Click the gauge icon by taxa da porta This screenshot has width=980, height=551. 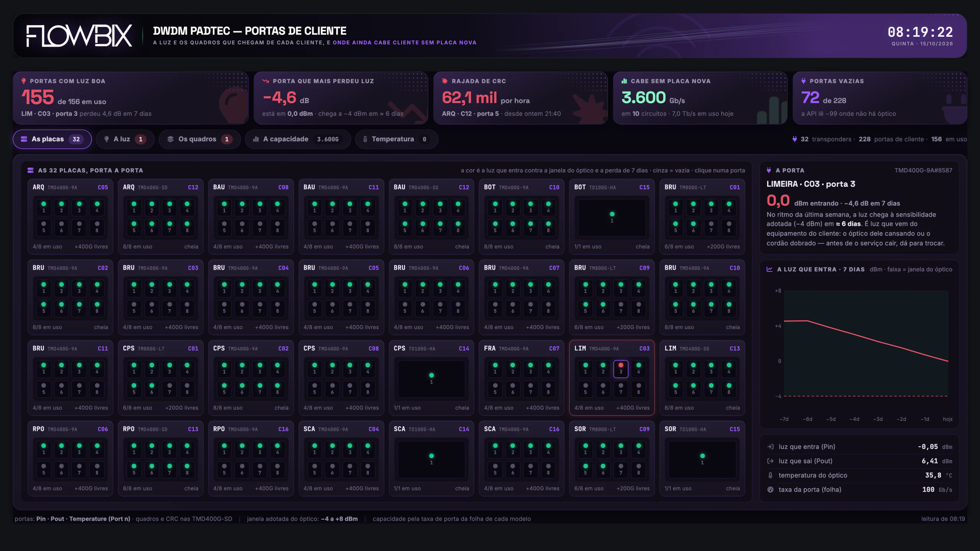pyautogui.click(x=770, y=489)
